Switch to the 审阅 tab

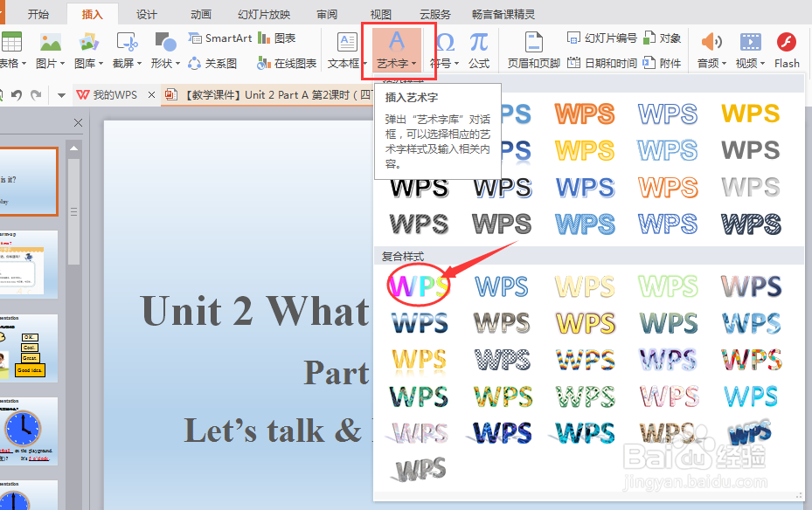click(x=327, y=14)
